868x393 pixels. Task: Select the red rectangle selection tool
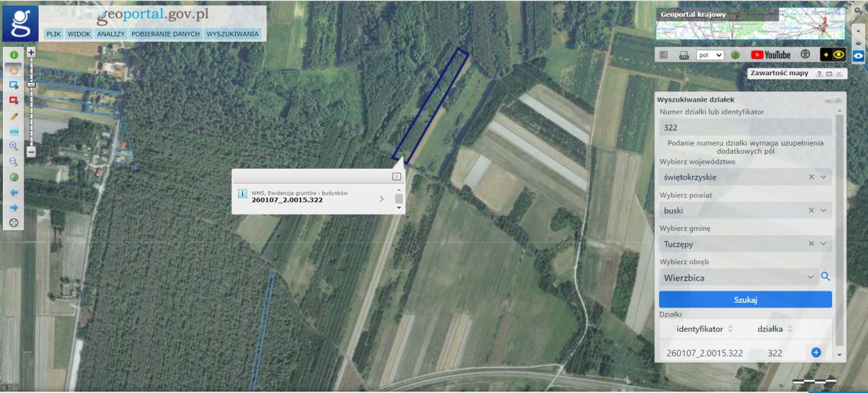tap(14, 100)
